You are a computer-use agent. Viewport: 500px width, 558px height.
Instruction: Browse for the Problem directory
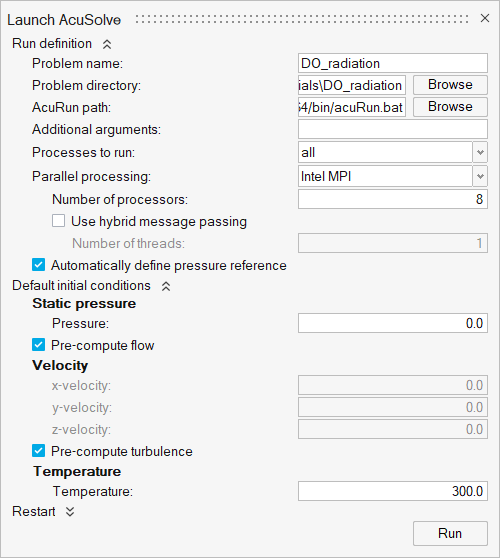pos(450,85)
